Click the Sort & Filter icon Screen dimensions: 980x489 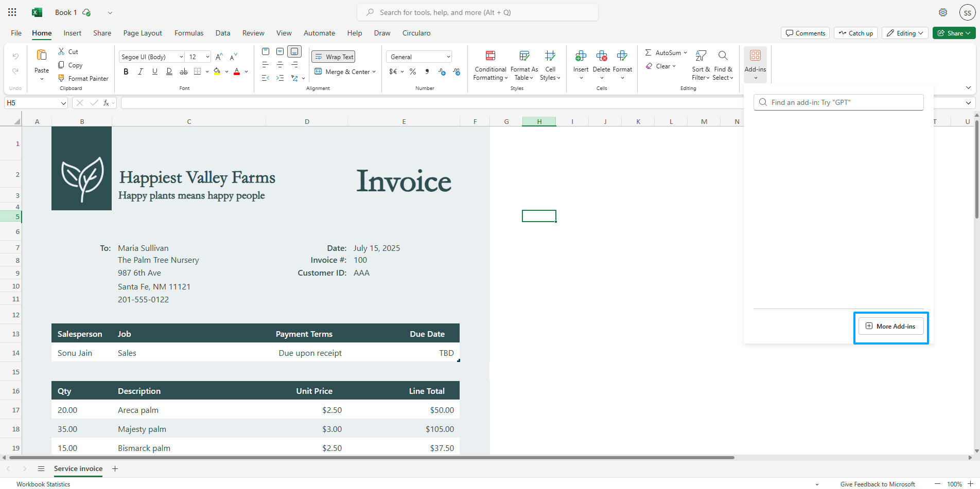[x=701, y=56]
